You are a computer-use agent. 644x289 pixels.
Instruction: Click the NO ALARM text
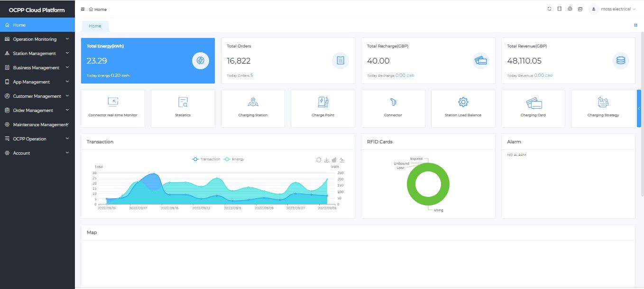(x=516, y=155)
